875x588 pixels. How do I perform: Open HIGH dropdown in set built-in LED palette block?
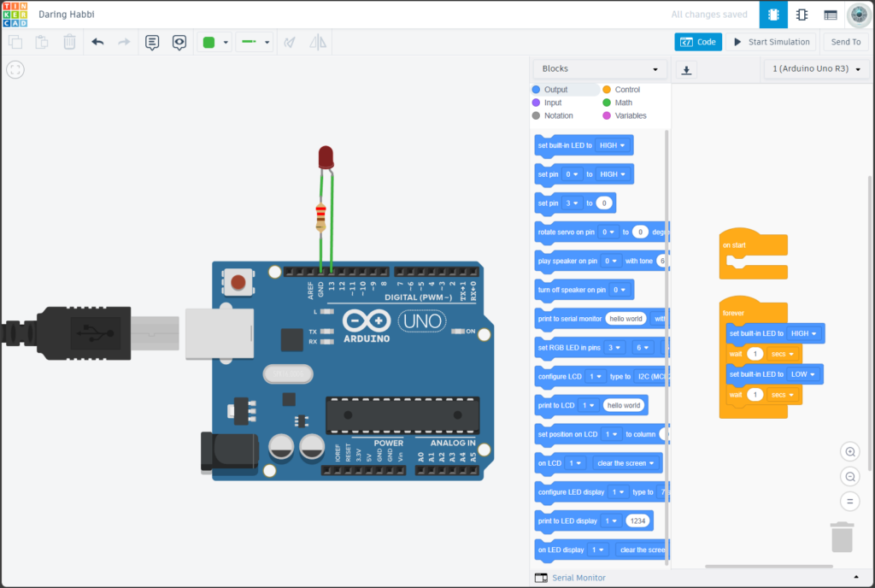pos(612,145)
